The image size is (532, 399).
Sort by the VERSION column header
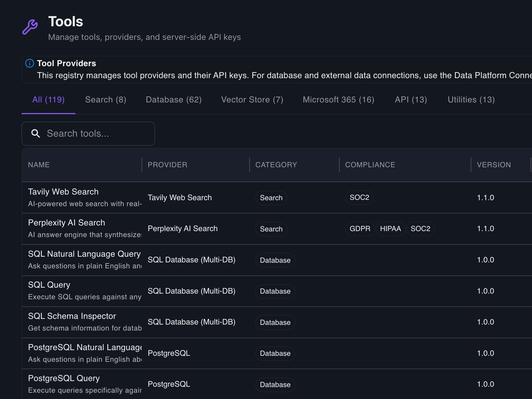pos(494,165)
